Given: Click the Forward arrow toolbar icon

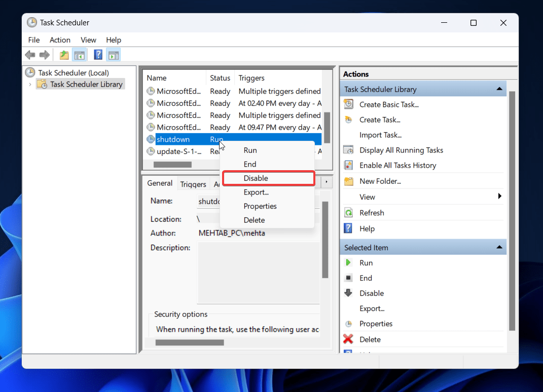Looking at the screenshot, I should pos(44,55).
